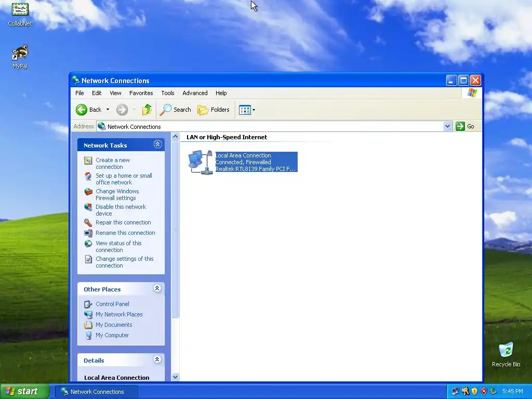Click the Local Area Connection label text
Viewport: 532px width, 399px height.
243,155
